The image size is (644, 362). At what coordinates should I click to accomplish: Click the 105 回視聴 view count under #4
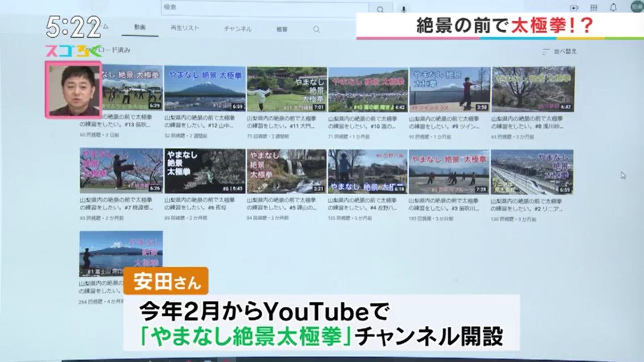pyautogui.click(x=350, y=219)
